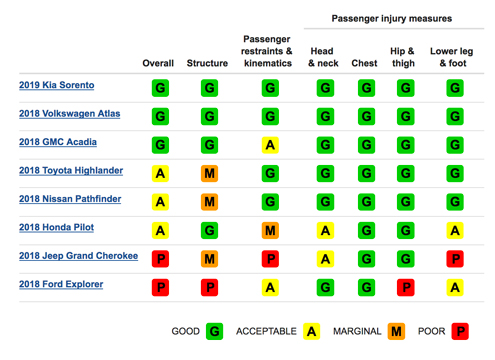Open the 2018 Toyota Highlander link
The height and width of the screenshot is (360, 495).
click(71, 170)
